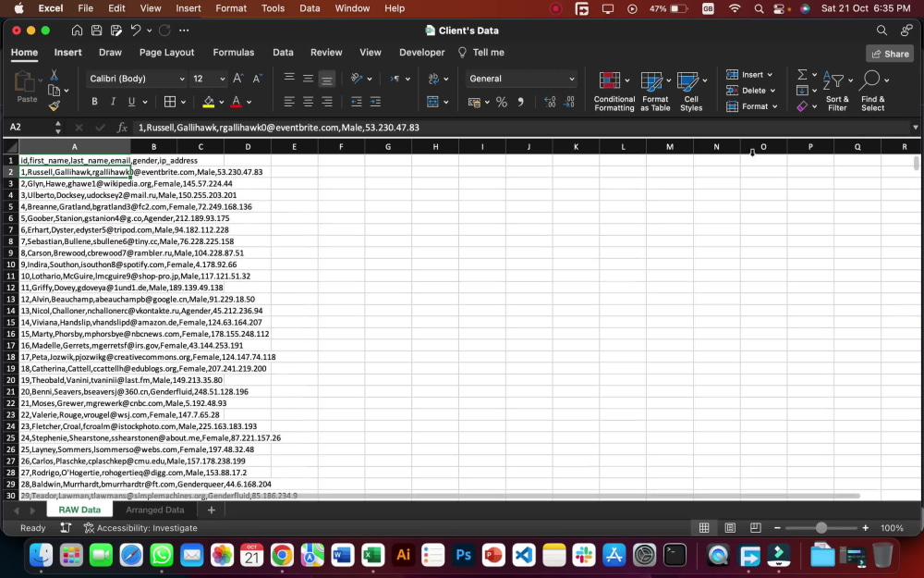Open the font name dropdown
Viewport: 924px width, 578px height.
181,79
